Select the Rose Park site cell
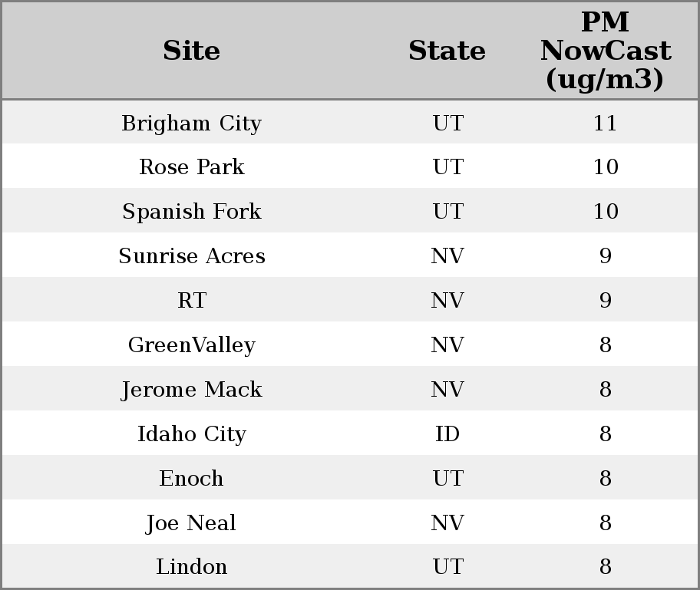The height and width of the screenshot is (590, 700). point(192,167)
